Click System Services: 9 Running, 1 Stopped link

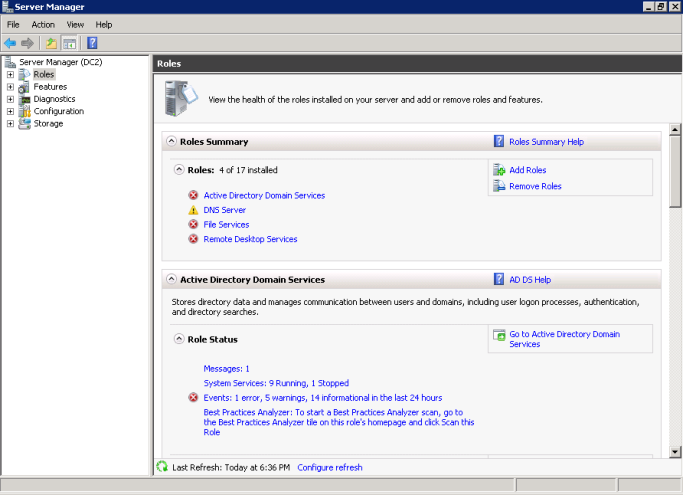pyautogui.click(x=276, y=383)
